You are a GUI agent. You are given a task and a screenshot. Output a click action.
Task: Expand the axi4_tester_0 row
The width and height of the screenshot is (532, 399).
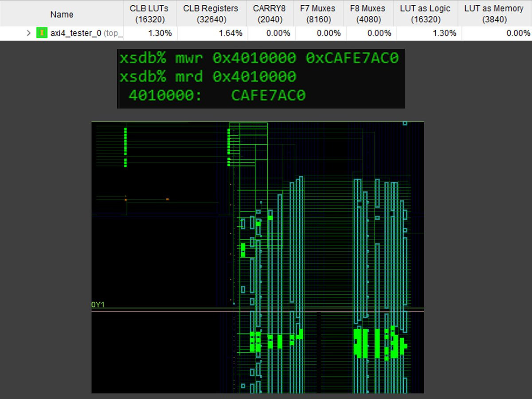coord(29,33)
